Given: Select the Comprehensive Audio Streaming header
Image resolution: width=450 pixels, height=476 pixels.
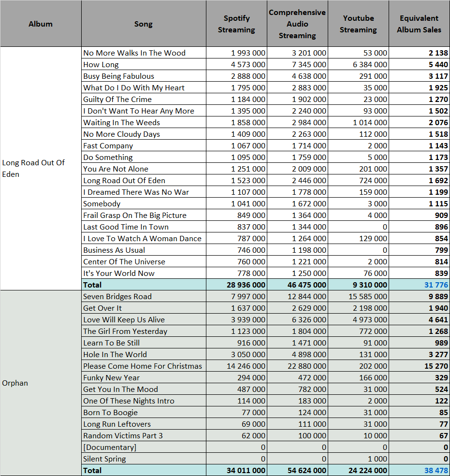Looking at the screenshot, I should coord(298,24).
